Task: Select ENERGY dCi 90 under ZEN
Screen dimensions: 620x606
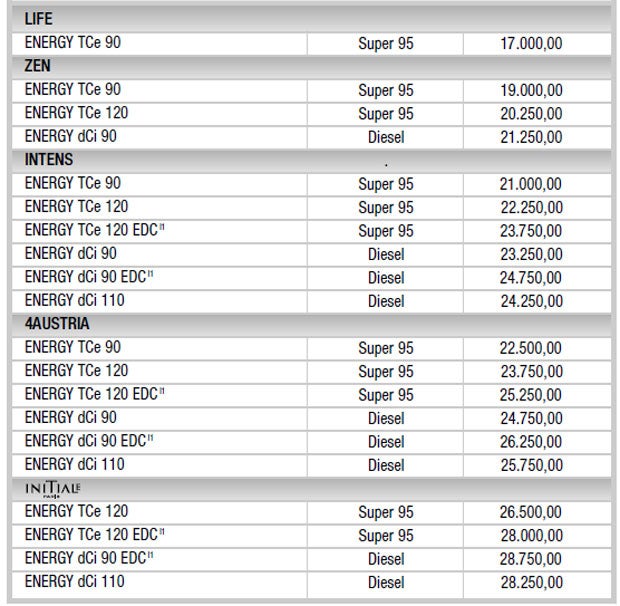Action: (x=71, y=136)
